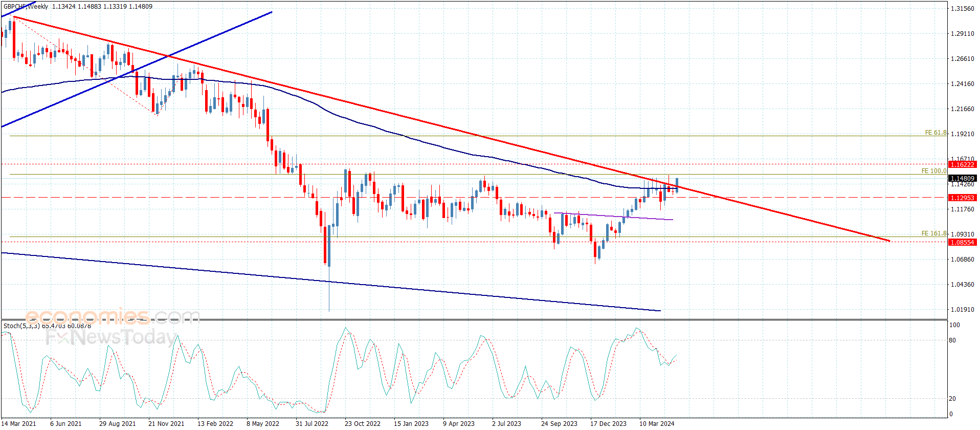Click the red 1.08554 price label
The image size is (980, 430).
pyautogui.click(x=962, y=242)
